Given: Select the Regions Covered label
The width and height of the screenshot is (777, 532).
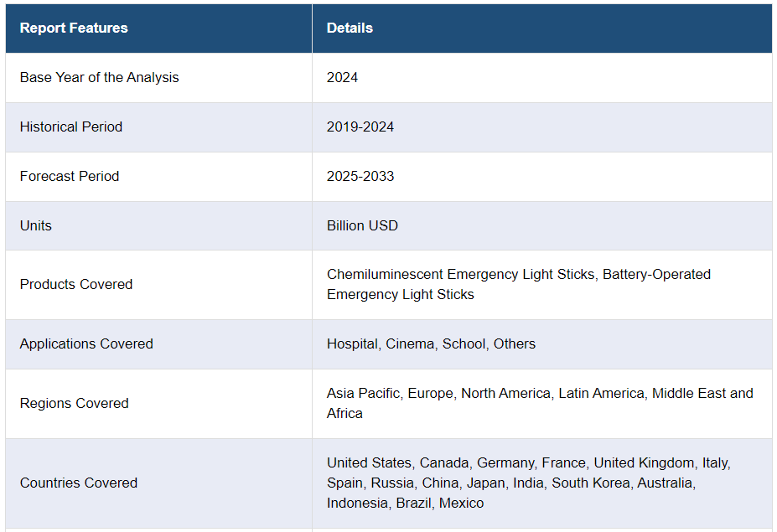Looking at the screenshot, I should click(75, 404).
